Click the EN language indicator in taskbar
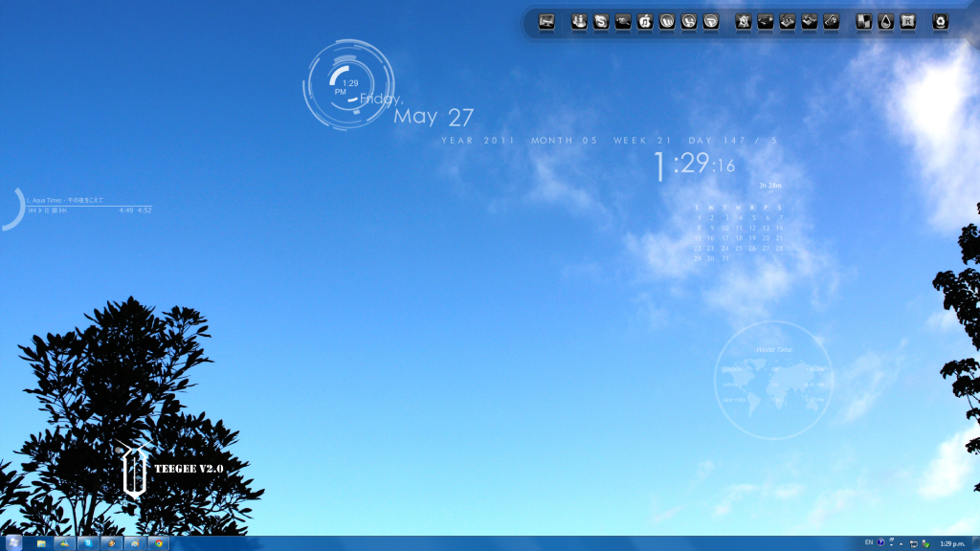 [869, 542]
